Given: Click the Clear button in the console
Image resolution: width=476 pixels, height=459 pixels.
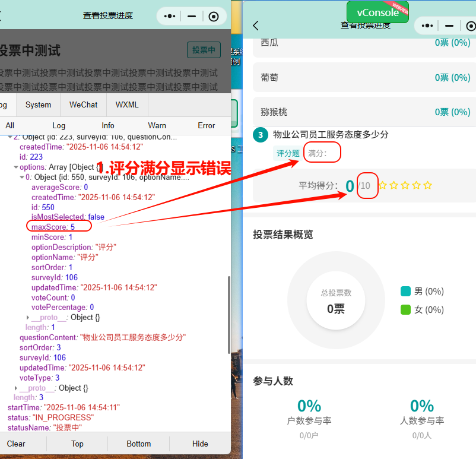Looking at the screenshot, I should [x=16, y=444].
